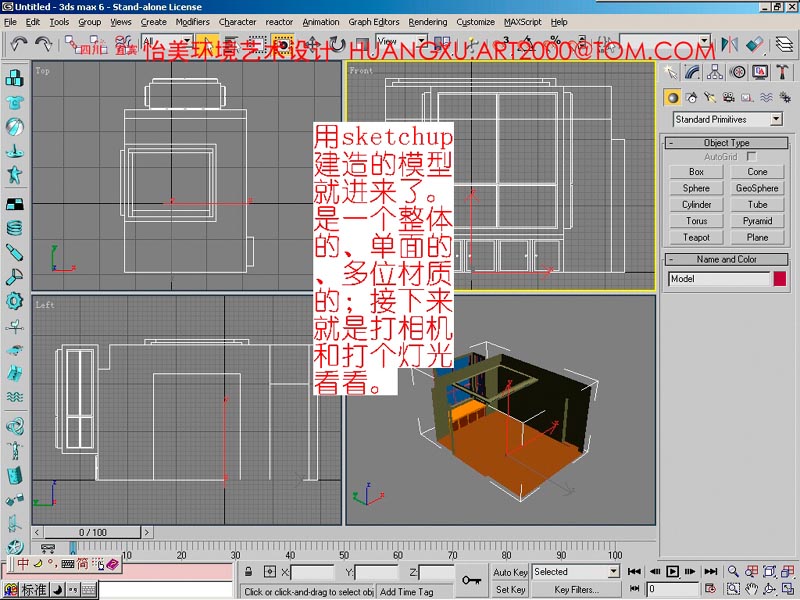Select the Systems gears category icon
Image resolution: width=800 pixels, height=600 pixels.
[x=785, y=97]
